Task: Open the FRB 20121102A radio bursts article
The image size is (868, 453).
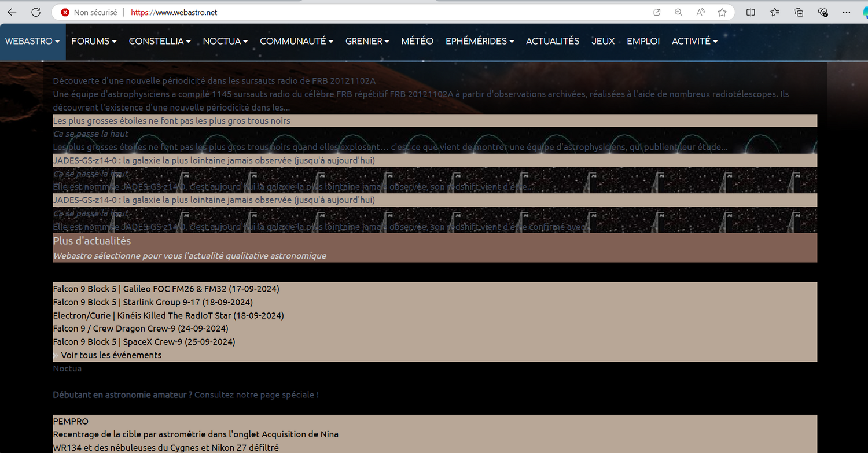Action: point(214,81)
